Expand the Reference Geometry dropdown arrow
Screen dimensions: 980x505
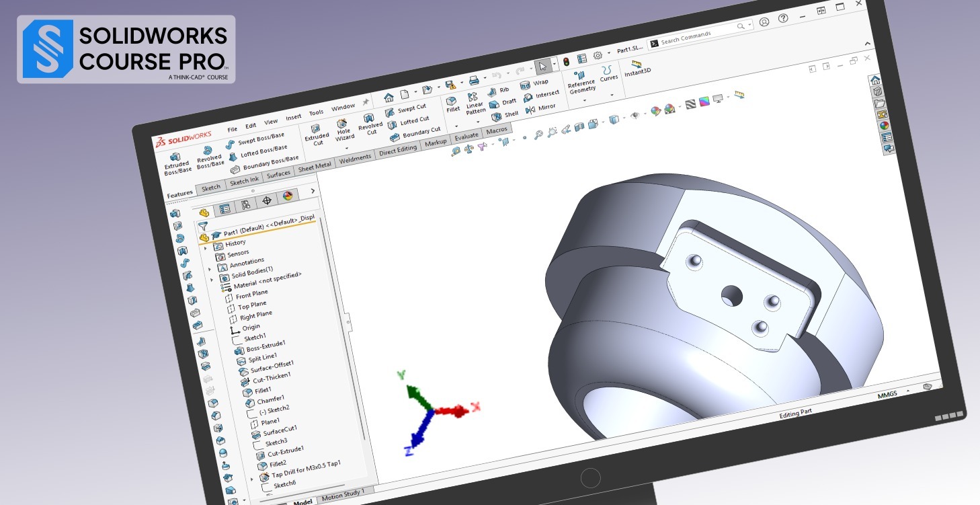tap(584, 102)
